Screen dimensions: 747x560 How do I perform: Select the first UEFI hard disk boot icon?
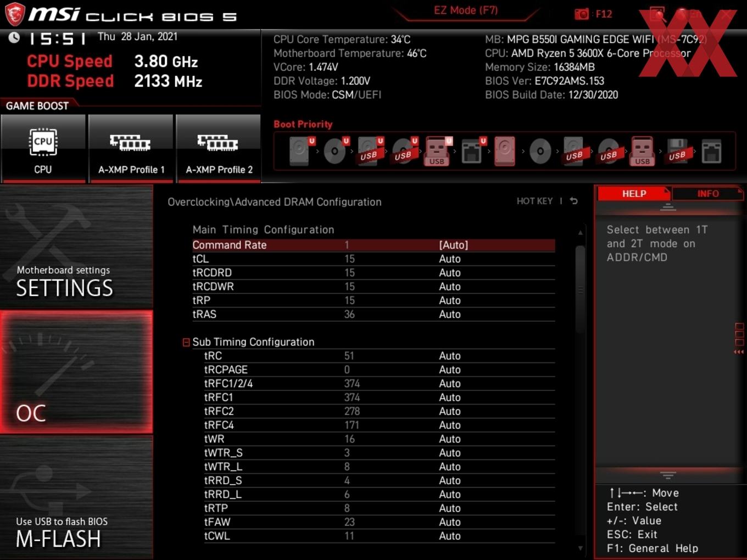click(301, 151)
